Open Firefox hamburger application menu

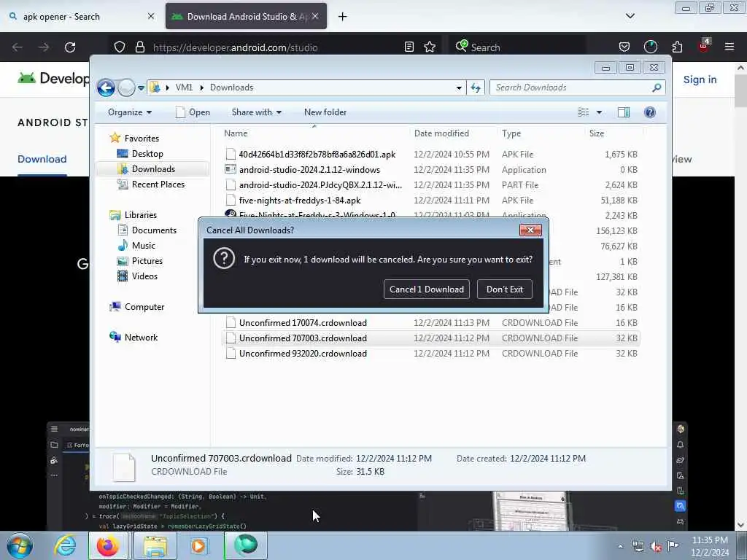pos(729,47)
